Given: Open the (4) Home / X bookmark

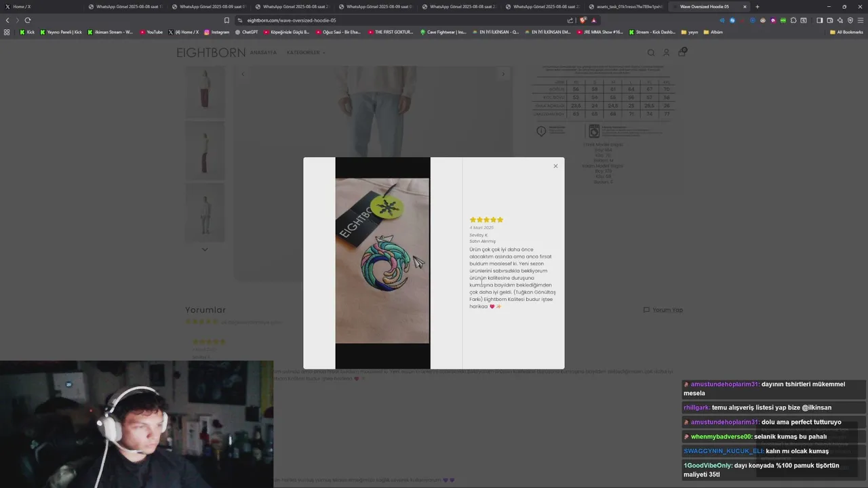Looking at the screenshot, I should click(x=183, y=32).
